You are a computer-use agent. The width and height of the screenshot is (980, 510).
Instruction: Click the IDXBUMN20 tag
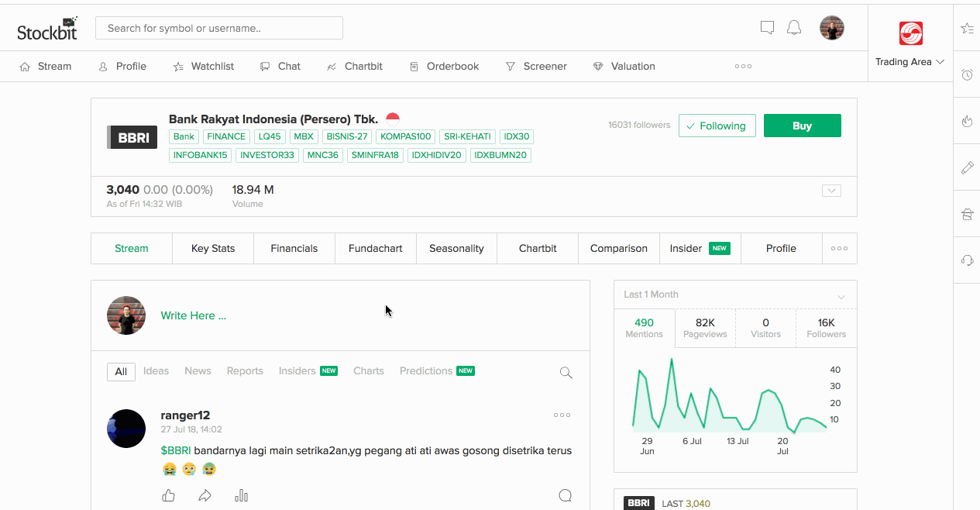500,155
